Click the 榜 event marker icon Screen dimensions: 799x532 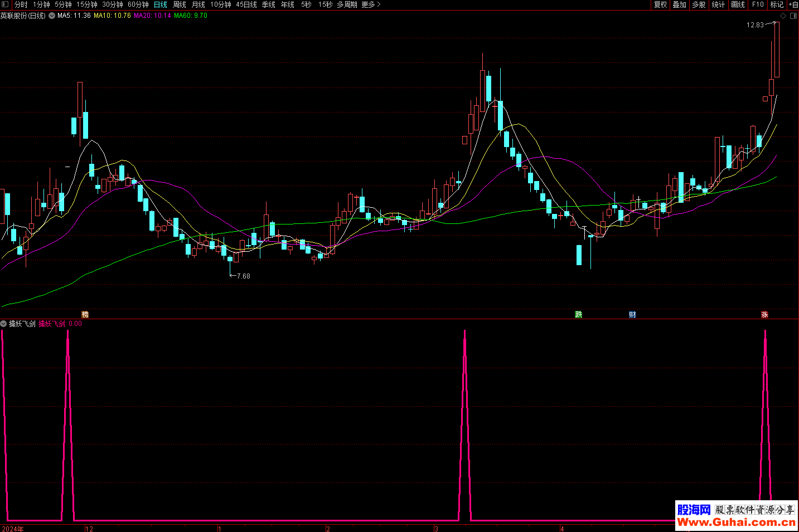pos(85,315)
